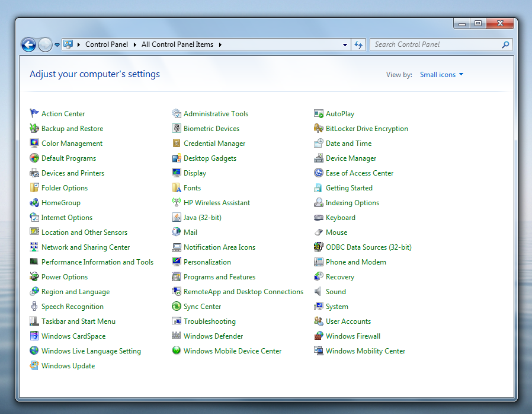532x414 pixels.
Task: Open the Device Manager icon
Action: pos(319,158)
